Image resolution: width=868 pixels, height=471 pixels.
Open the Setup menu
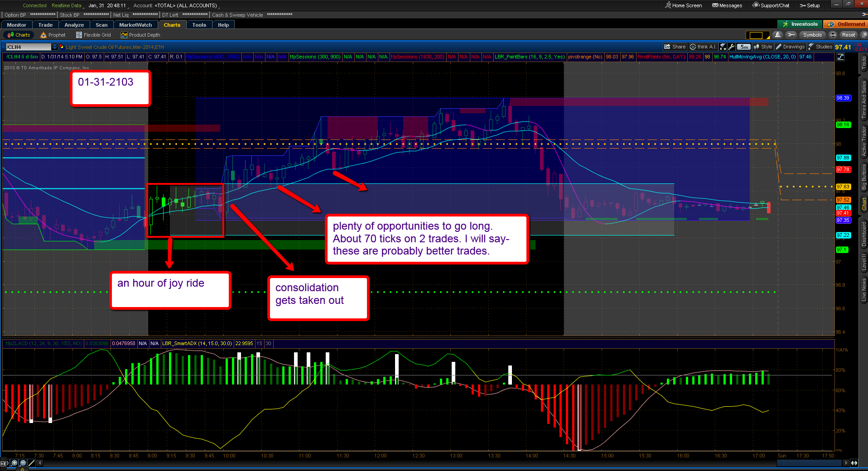point(810,5)
